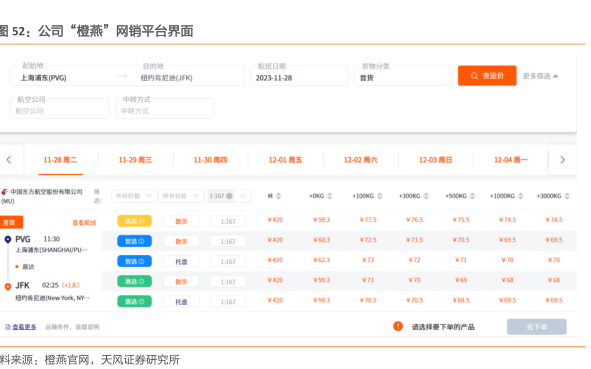
Task: Select the 12-02 周六 date tab
Action: coord(360,160)
